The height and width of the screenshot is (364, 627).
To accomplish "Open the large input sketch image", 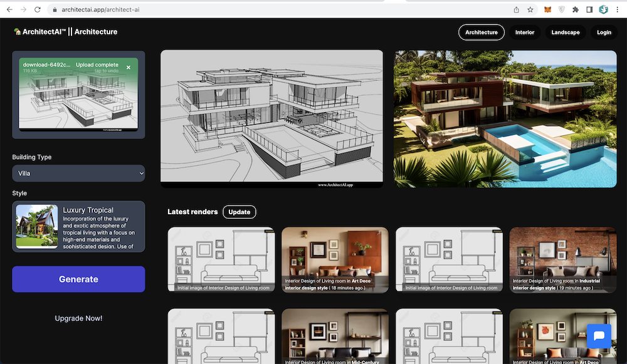I will pos(271,118).
